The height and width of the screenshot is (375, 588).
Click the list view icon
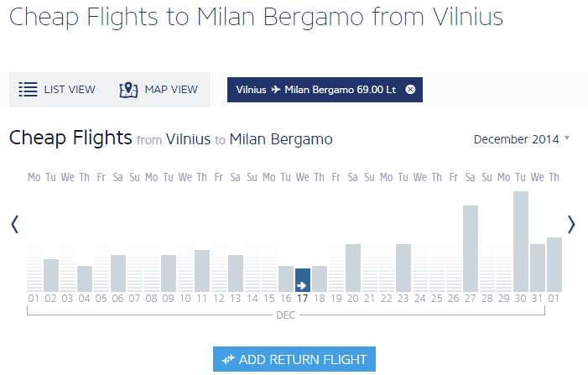click(x=28, y=89)
